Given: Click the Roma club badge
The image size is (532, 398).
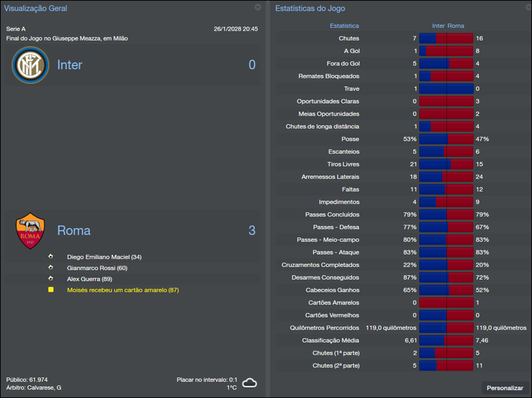Looking at the screenshot, I should (29, 230).
